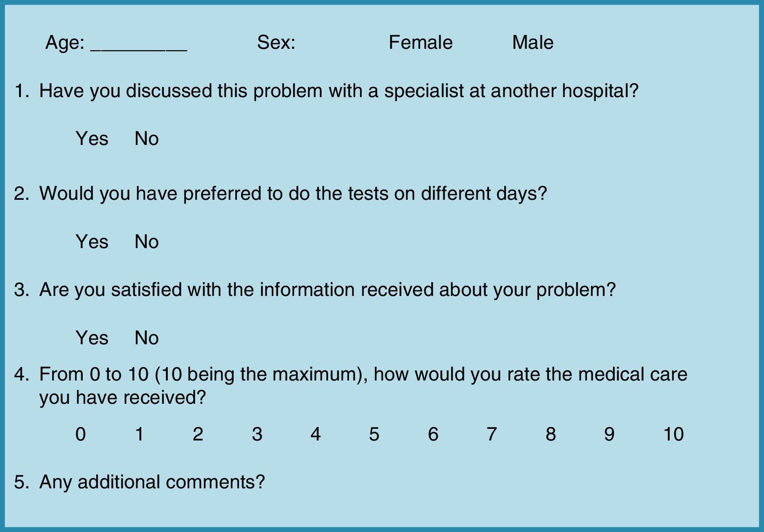Select the maximum rating of 10
The image size is (764, 532).
coord(673,434)
